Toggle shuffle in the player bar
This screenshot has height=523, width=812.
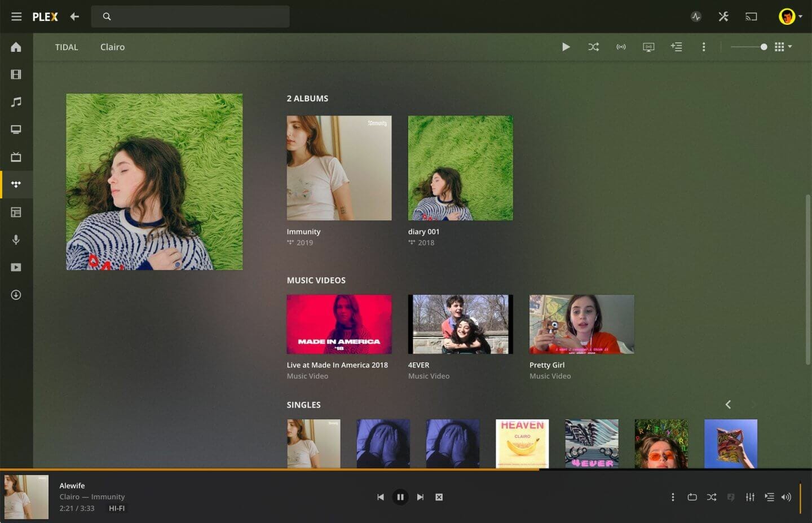pos(712,497)
